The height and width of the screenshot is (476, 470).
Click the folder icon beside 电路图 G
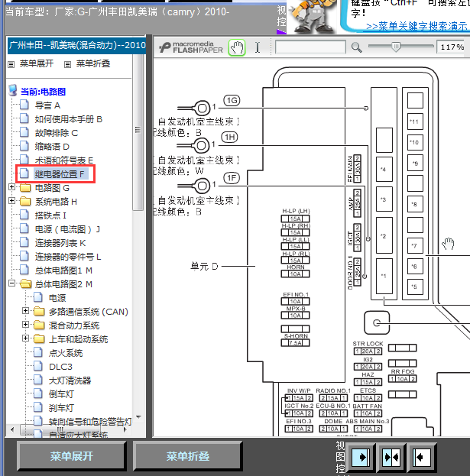tap(25, 188)
